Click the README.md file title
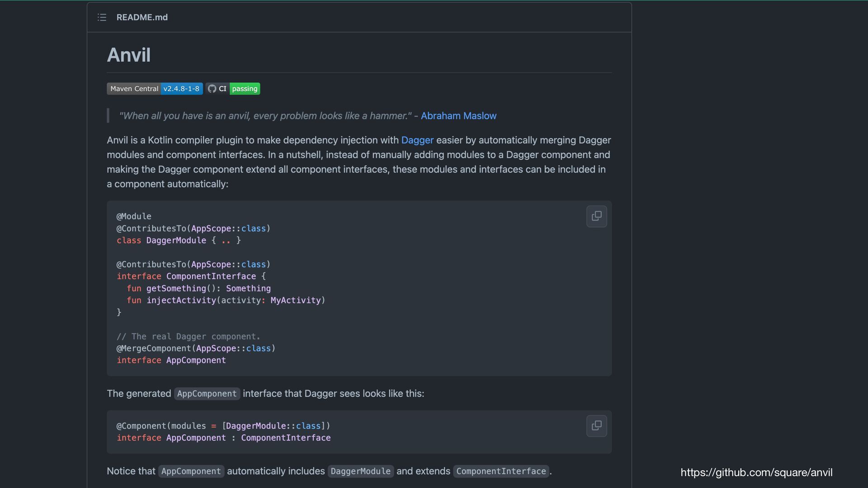 pos(142,17)
